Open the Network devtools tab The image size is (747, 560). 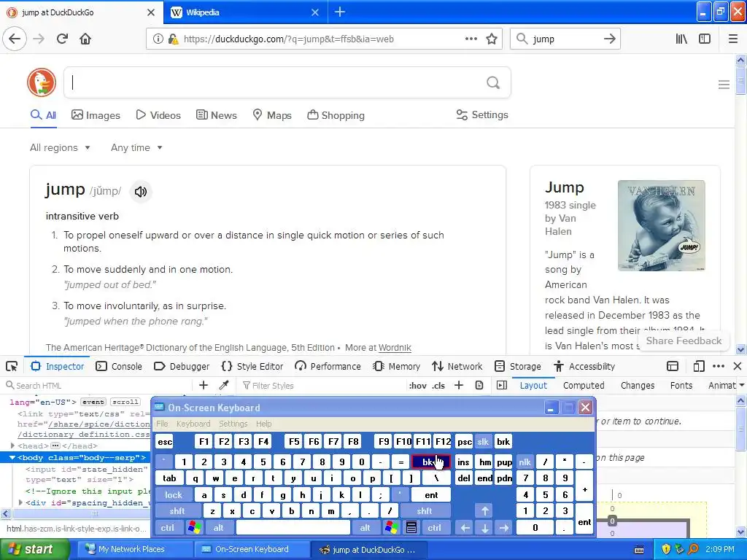point(457,366)
